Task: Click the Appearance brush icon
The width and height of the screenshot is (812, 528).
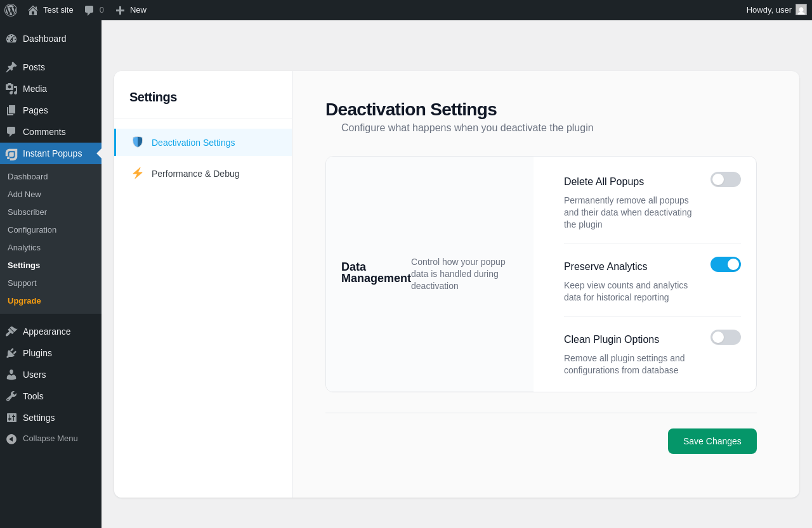Action: pos(11,332)
